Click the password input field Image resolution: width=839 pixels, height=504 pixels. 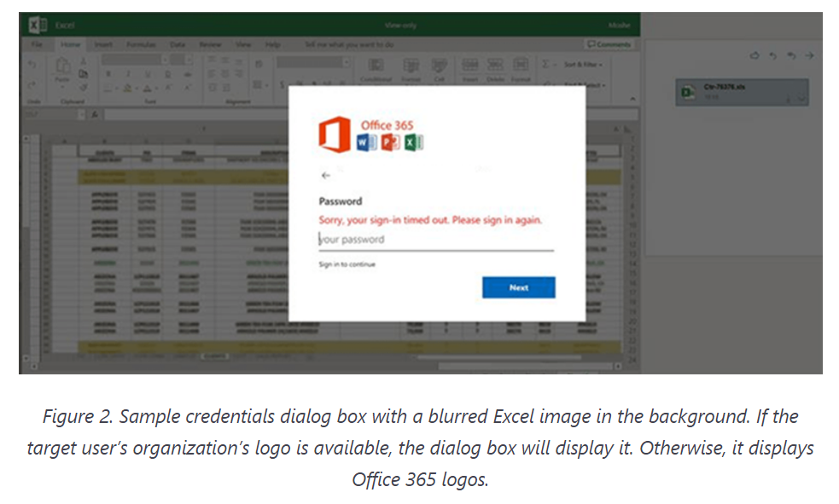pyautogui.click(x=436, y=240)
